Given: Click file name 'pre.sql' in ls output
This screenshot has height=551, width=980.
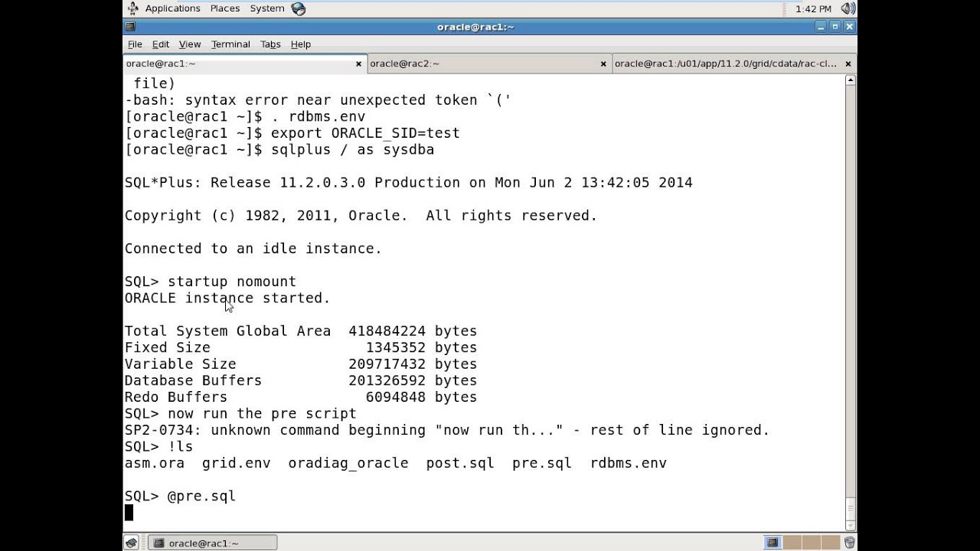Looking at the screenshot, I should pos(542,463).
